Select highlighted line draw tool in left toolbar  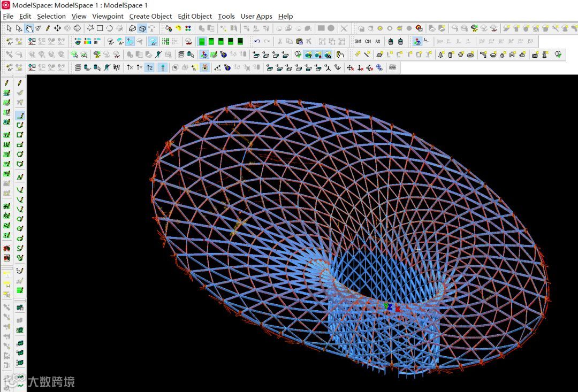pyautogui.click(x=20, y=116)
